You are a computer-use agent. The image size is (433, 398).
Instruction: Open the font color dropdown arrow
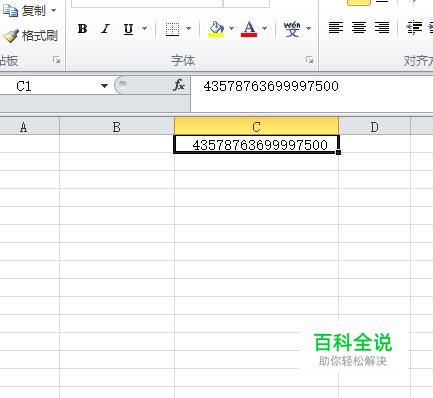265,29
